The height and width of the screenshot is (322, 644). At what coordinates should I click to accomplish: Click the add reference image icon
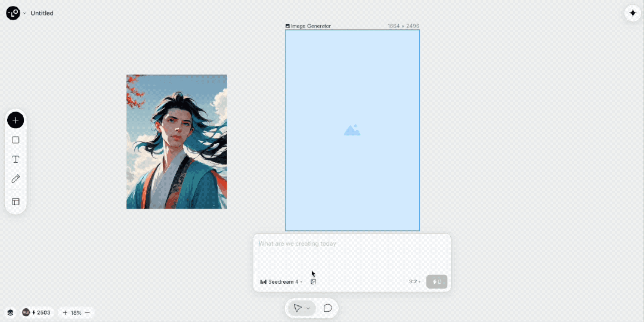[x=313, y=281]
